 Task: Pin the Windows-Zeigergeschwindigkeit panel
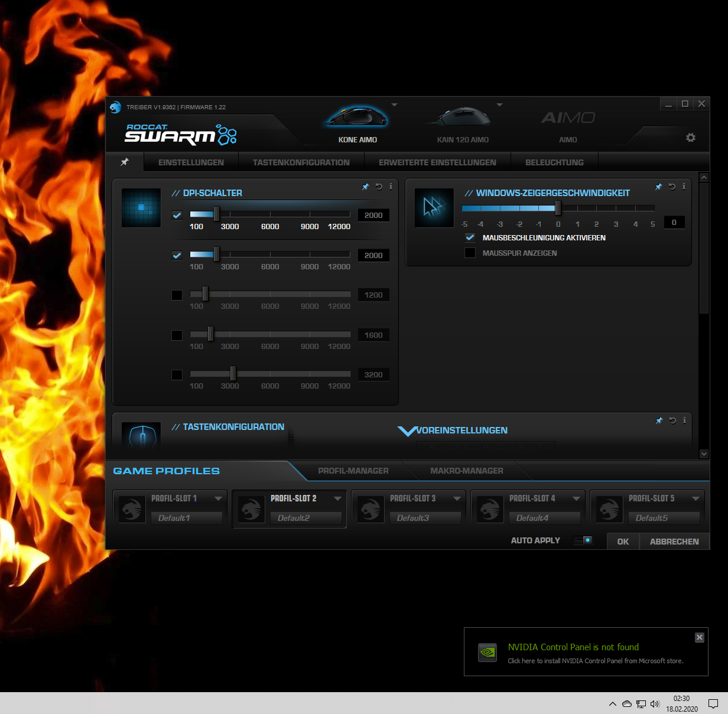click(658, 187)
